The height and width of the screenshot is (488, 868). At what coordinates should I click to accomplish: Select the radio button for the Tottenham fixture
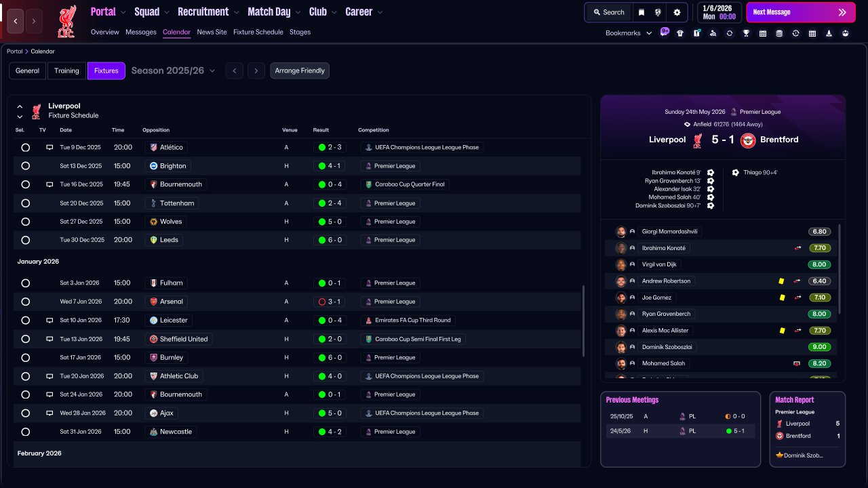(x=26, y=203)
